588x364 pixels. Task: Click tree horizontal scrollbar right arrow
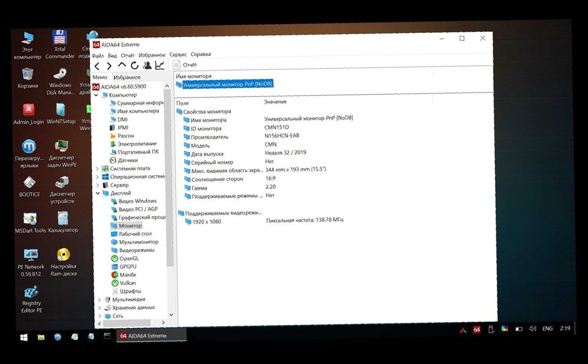pyautogui.click(x=163, y=322)
